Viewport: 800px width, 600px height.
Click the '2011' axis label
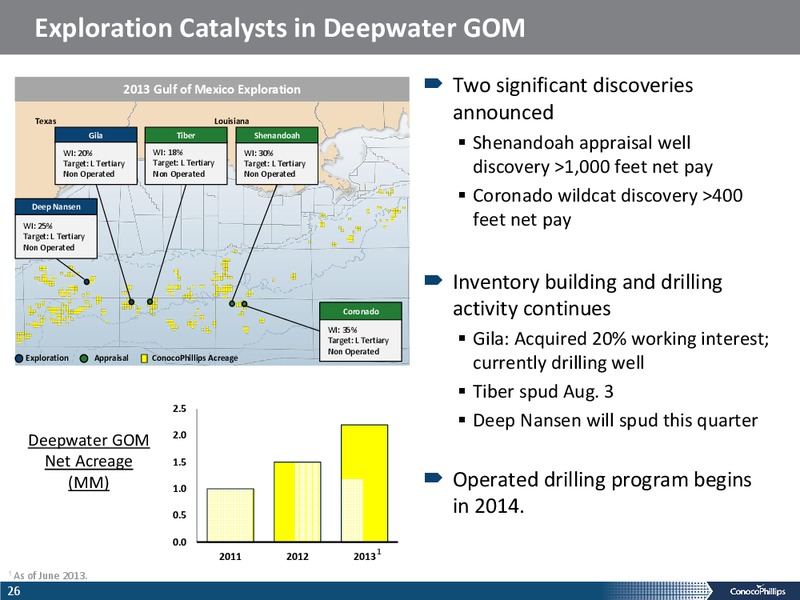[x=230, y=556]
